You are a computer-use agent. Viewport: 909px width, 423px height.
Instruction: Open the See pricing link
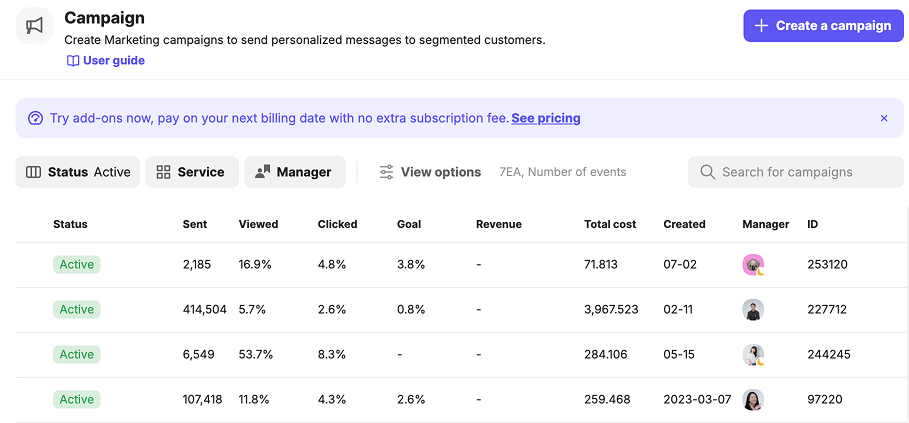tap(545, 118)
